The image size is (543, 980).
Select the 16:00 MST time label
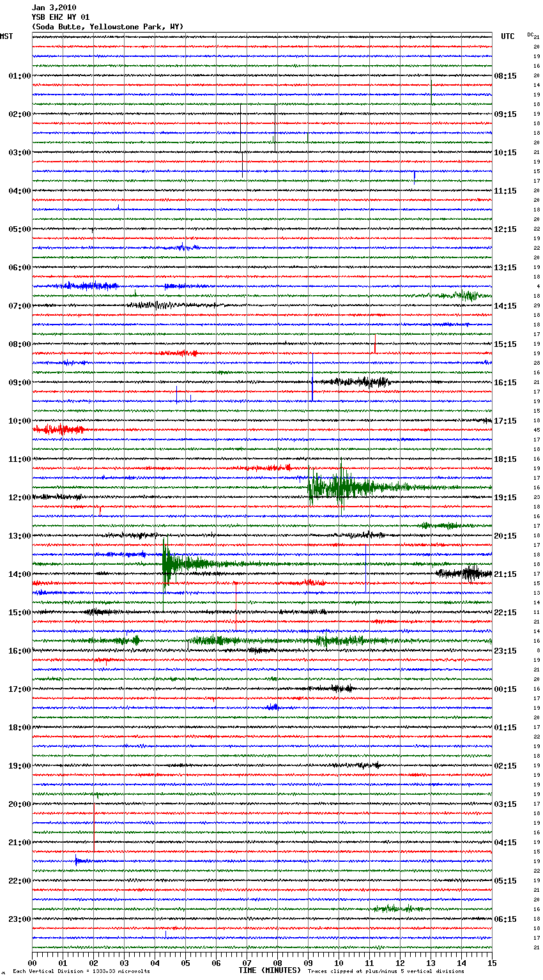click(20, 651)
